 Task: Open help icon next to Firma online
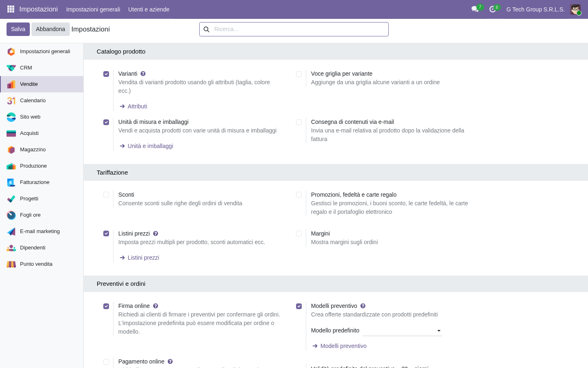tap(156, 306)
